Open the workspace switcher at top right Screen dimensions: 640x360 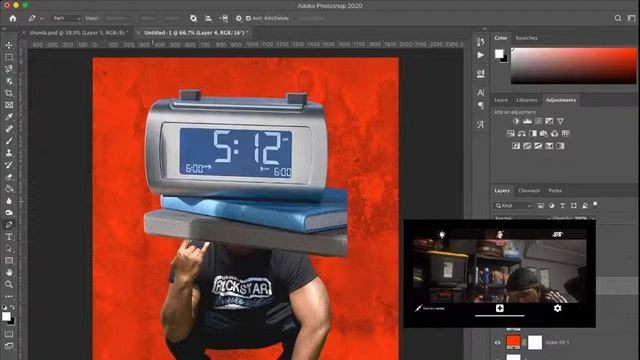click(x=631, y=18)
